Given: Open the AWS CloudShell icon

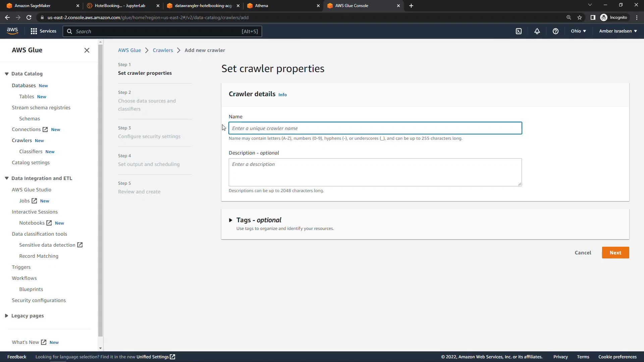Looking at the screenshot, I should [519, 31].
